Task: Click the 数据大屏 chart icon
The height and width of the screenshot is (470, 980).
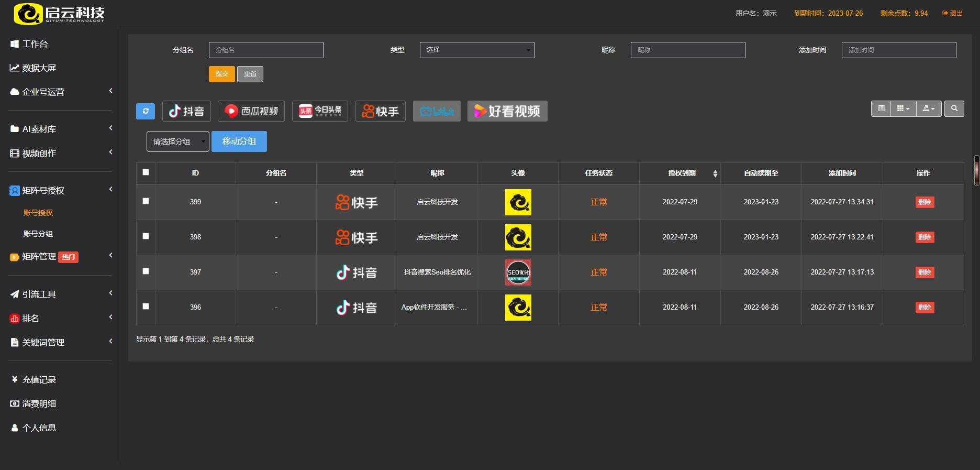Action: click(x=15, y=68)
